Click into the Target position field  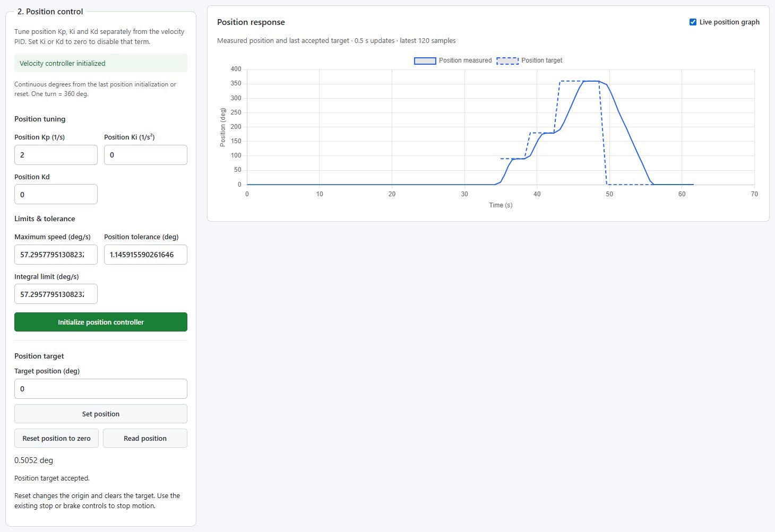pos(101,389)
